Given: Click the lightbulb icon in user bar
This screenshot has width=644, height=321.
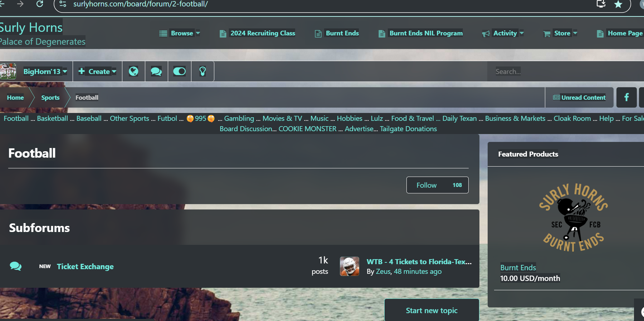Looking at the screenshot, I should pyautogui.click(x=203, y=71).
